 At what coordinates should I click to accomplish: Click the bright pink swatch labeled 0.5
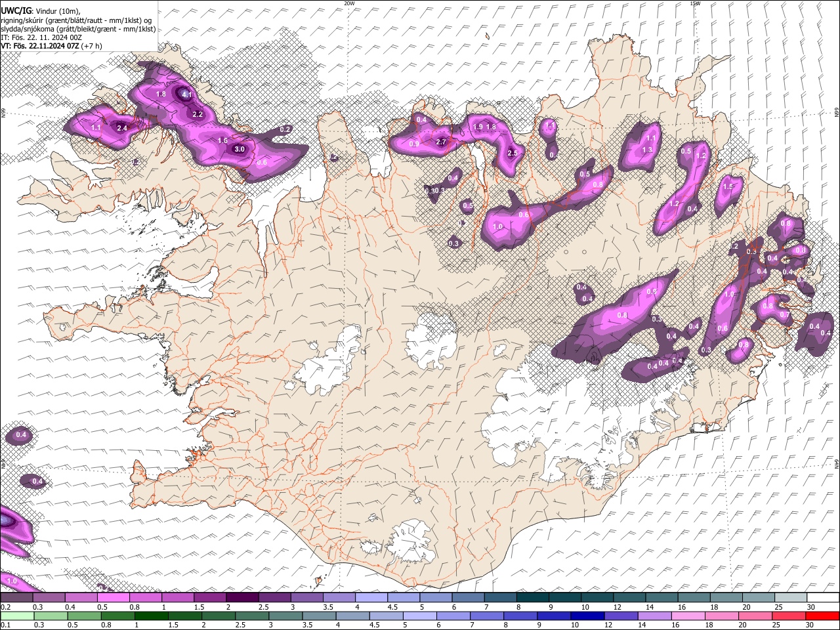tap(114, 598)
